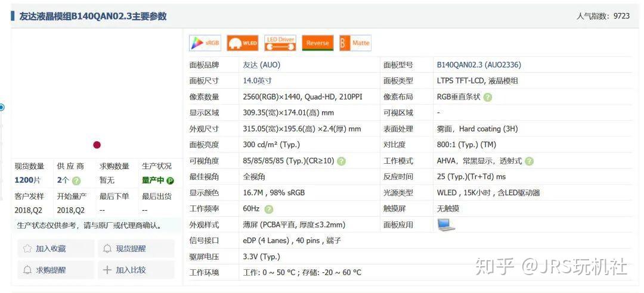
Task: Open help icon next to RGB垂直条状
Action: coord(488,97)
